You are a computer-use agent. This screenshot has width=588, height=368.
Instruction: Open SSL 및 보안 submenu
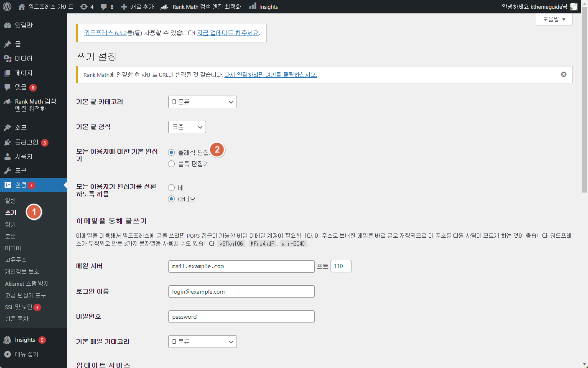19,307
